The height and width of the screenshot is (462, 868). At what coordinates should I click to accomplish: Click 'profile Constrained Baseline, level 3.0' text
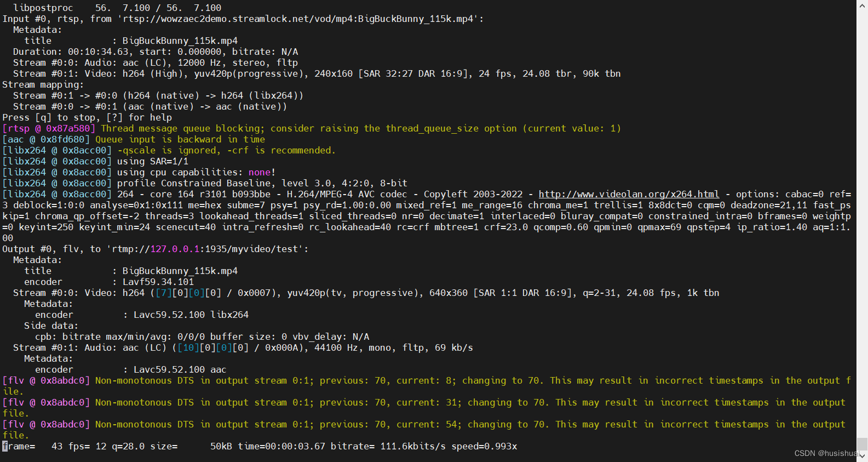[x=224, y=183]
